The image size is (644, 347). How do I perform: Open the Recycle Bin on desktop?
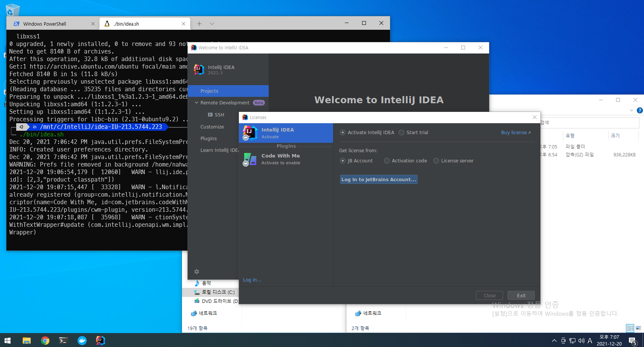[x=12, y=10]
